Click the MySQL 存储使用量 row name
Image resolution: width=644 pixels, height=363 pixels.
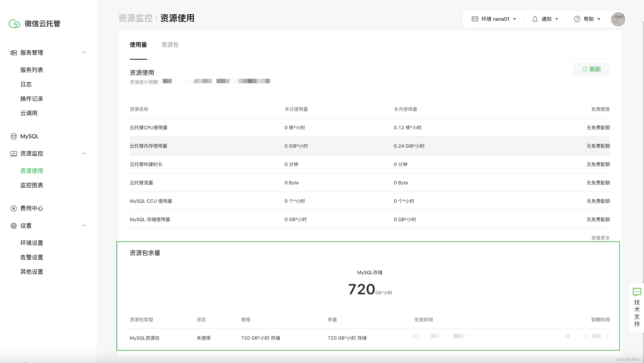coord(150,220)
